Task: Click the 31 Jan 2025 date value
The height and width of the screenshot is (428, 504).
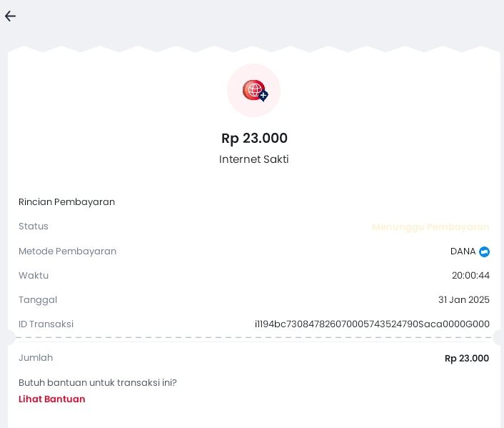Action: click(x=464, y=299)
